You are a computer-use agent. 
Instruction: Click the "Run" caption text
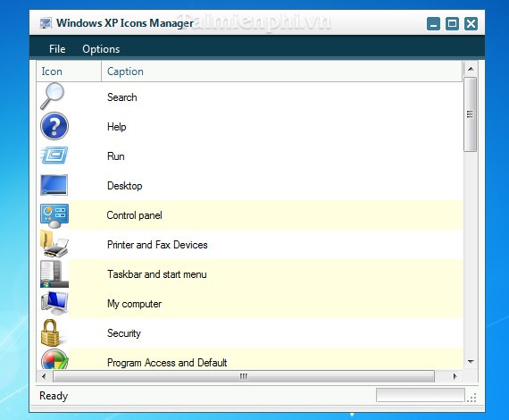tap(116, 156)
